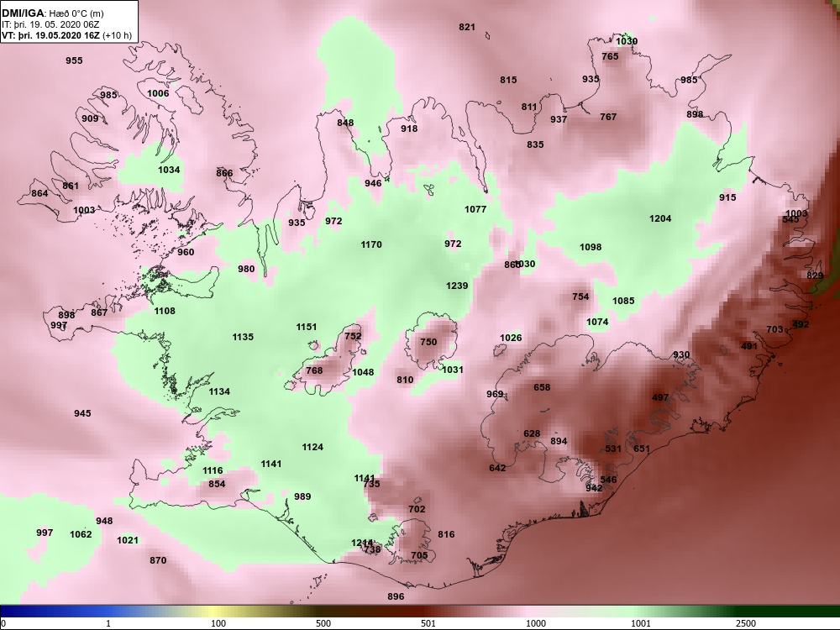
Task: Click the 1204 value in the northeast
Action: point(660,218)
